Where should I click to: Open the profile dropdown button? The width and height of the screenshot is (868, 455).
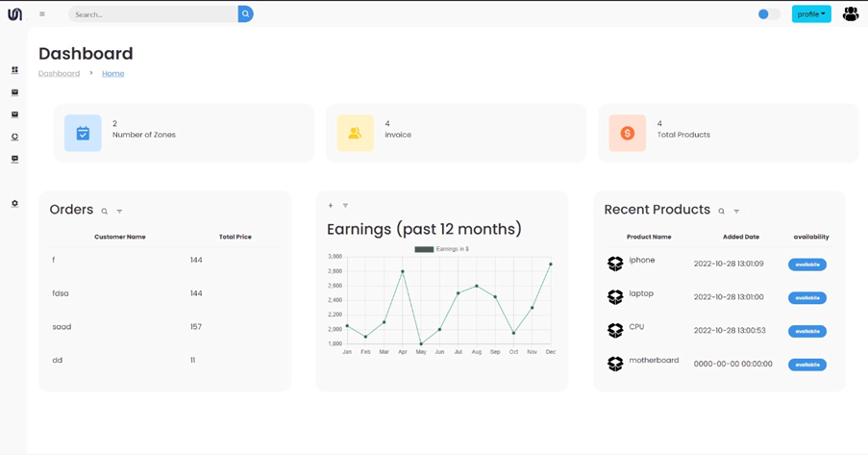(x=811, y=14)
